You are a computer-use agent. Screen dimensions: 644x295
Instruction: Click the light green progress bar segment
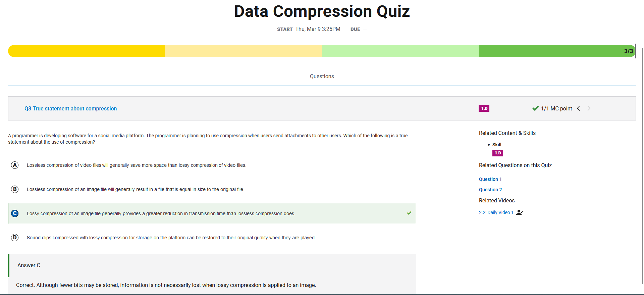click(x=400, y=51)
